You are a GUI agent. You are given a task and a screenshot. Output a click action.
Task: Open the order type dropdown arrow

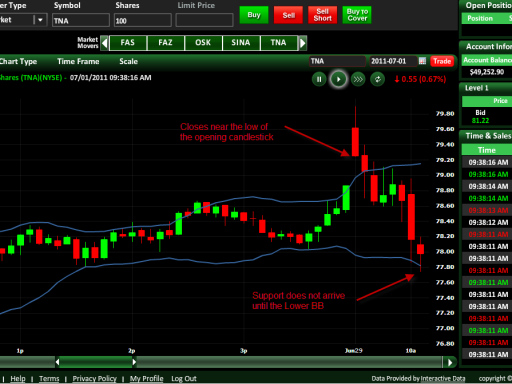pos(40,20)
